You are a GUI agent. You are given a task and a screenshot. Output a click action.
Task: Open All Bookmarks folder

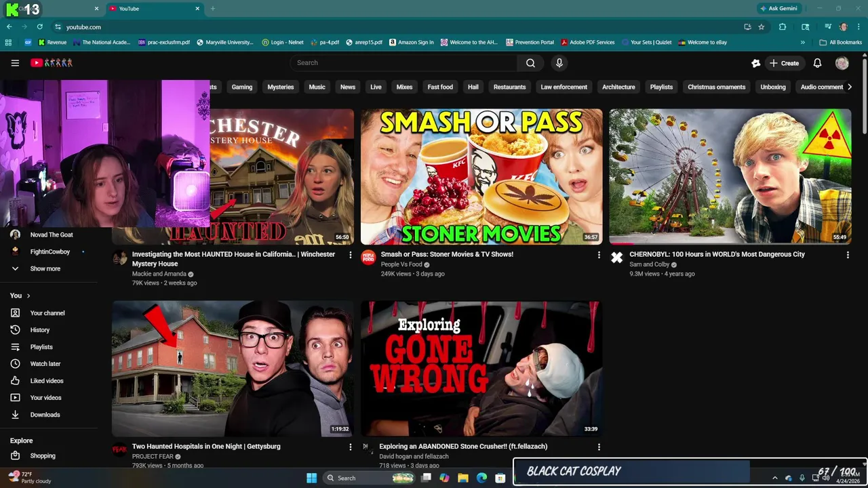point(841,42)
